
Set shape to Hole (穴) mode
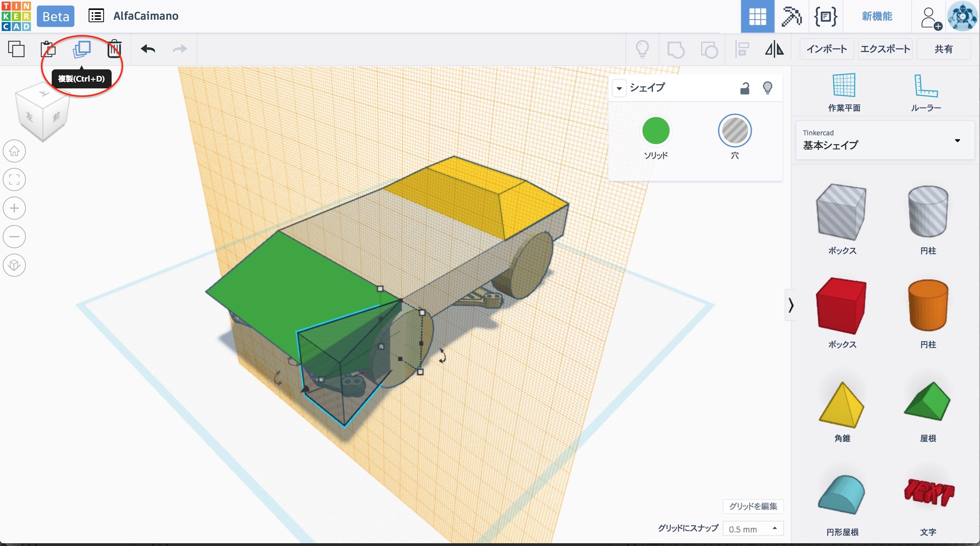734,131
